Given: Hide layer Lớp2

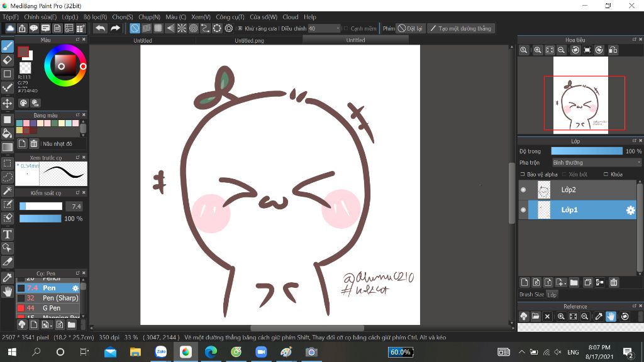Looking at the screenshot, I should (x=523, y=190).
